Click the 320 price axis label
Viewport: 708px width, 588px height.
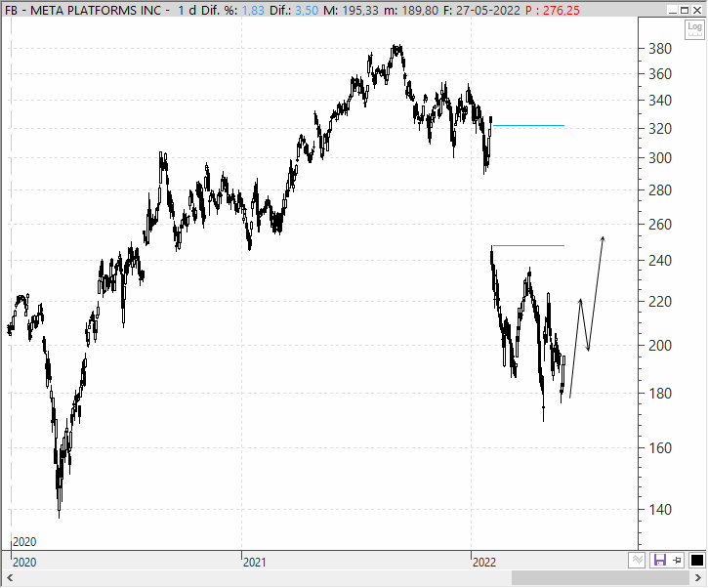pos(660,129)
